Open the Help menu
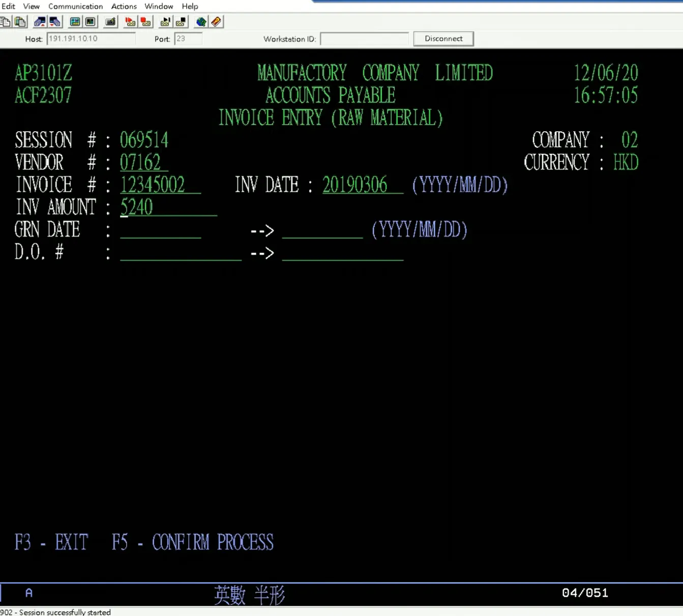 190,6
